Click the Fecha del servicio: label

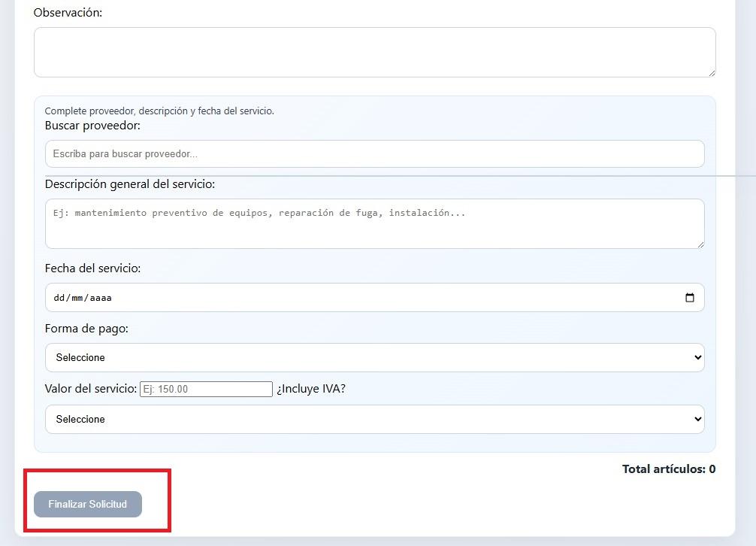(x=92, y=268)
